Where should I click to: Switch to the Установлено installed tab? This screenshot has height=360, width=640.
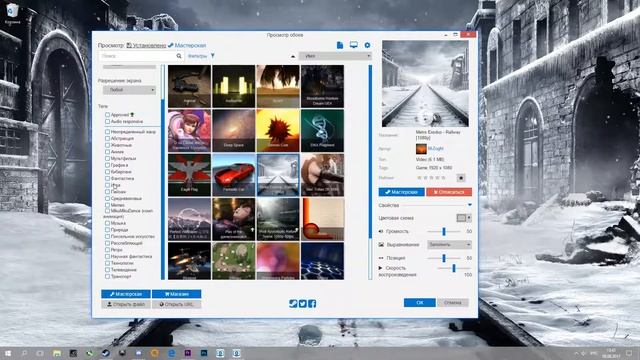(146, 45)
